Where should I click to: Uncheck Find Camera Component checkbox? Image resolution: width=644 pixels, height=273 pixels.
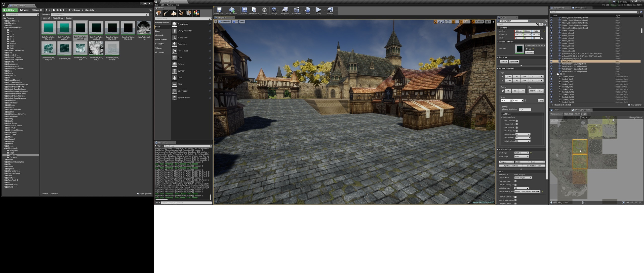[x=515, y=197]
